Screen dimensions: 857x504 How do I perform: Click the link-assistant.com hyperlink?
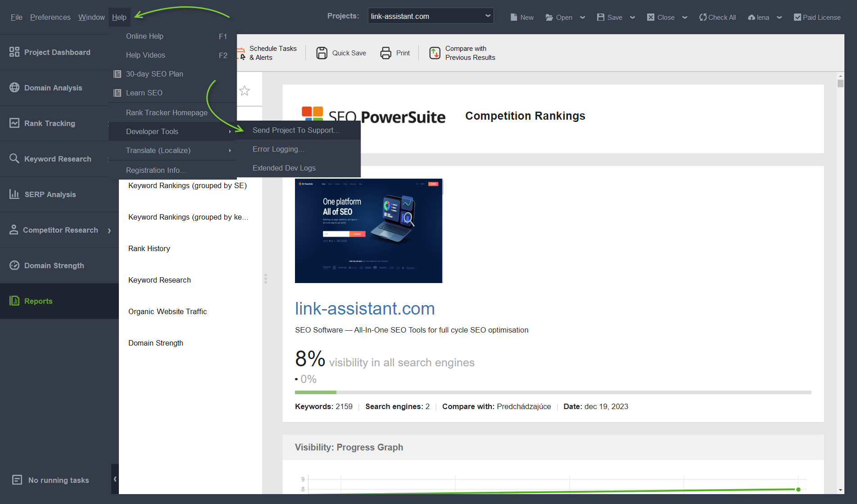[364, 309]
